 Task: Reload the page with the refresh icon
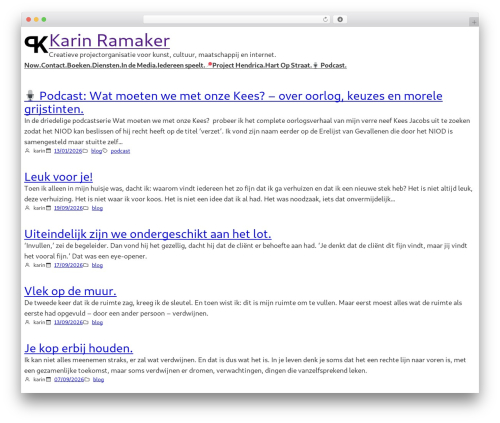coord(325,20)
